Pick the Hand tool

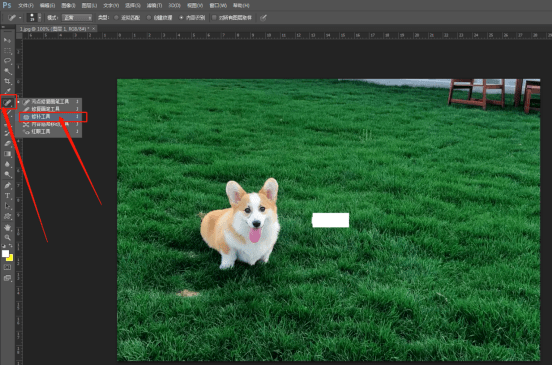tap(7, 227)
